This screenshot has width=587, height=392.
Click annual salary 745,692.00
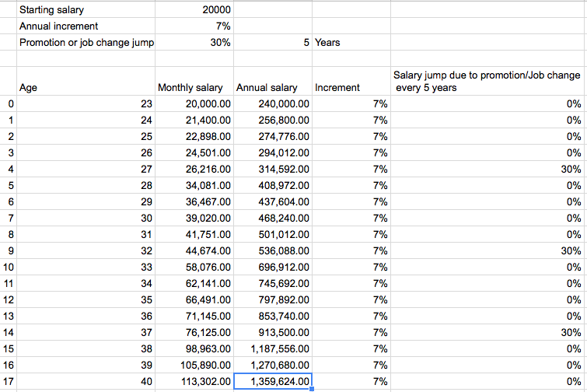273,283
